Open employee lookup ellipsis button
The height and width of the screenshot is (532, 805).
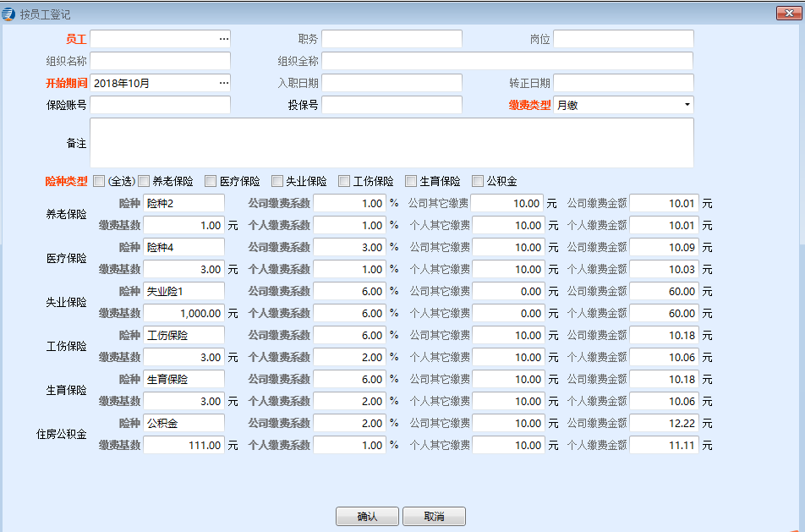[x=223, y=39]
